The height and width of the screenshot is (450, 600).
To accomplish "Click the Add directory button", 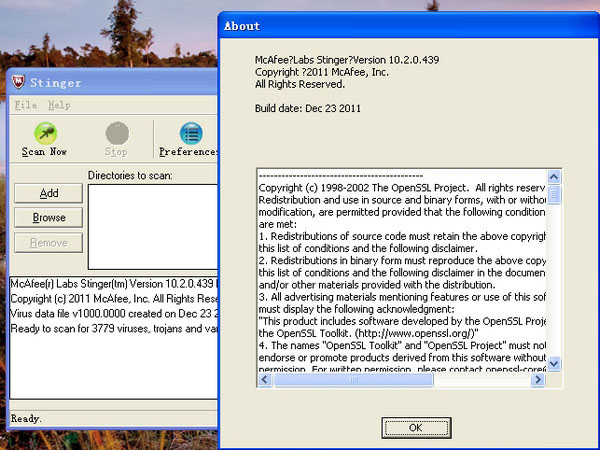I will coord(49,193).
